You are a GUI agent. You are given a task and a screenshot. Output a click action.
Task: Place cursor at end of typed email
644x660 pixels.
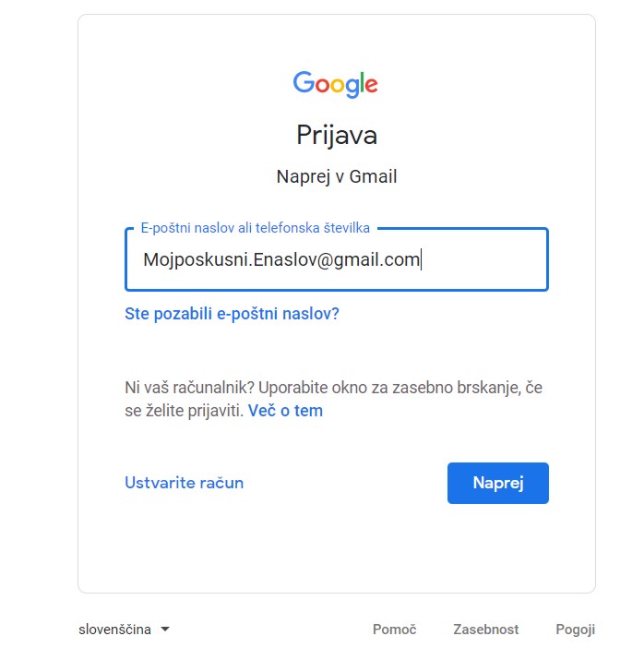[422, 260]
